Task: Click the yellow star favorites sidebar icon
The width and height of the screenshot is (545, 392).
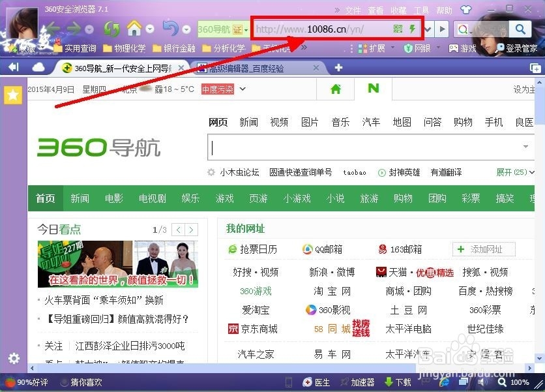Action: coord(13,95)
